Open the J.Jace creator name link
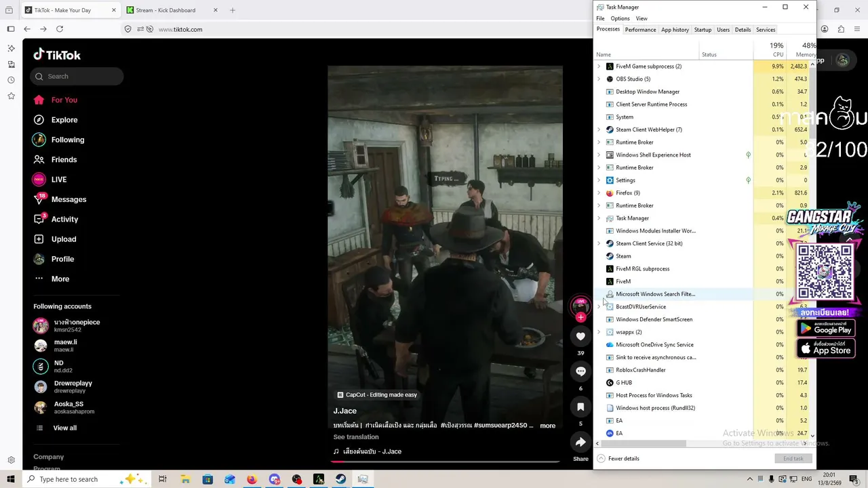This screenshot has width=868, height=488. coord(344,411)
